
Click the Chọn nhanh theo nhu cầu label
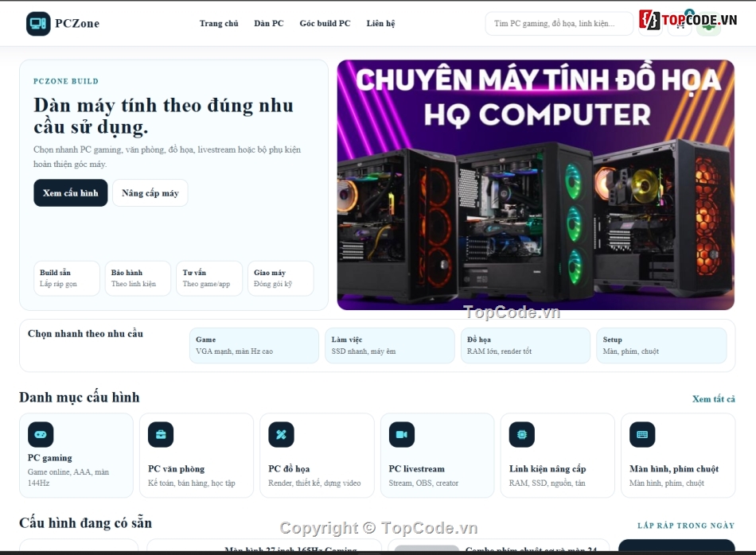(85, 333)
